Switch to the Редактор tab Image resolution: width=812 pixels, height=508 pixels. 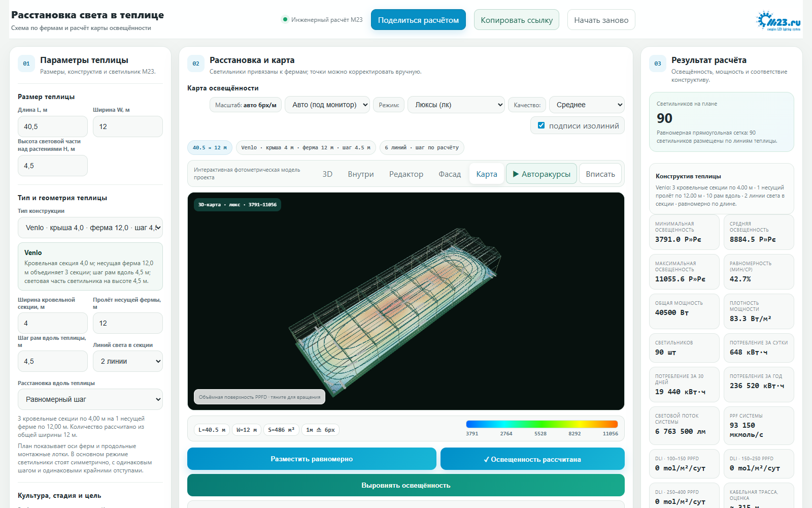(406, 174)
